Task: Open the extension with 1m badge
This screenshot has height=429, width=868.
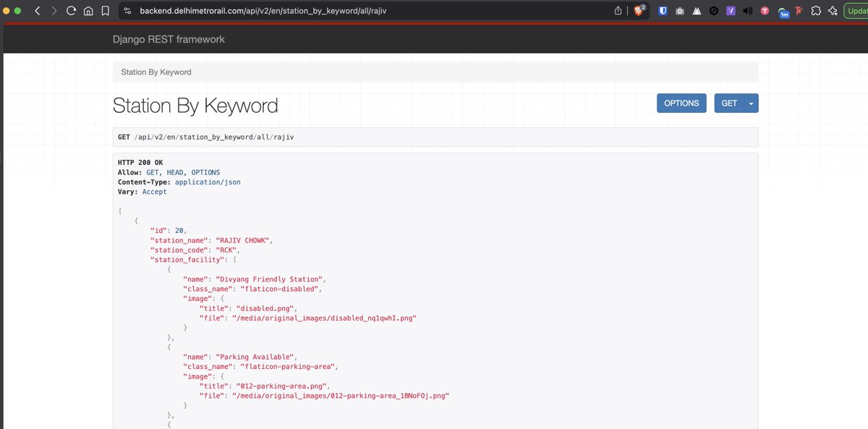Action: (x=783, y=12)
